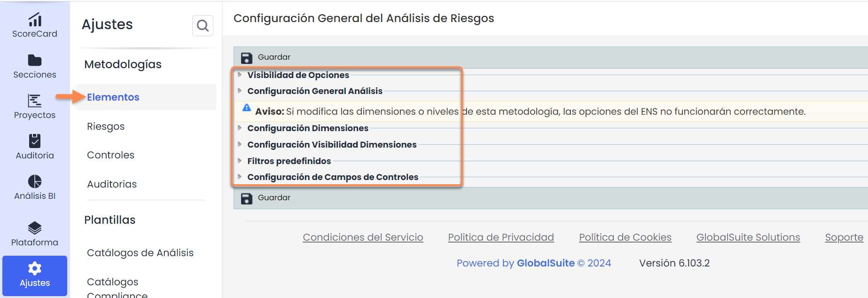Open the Análisis BI pie chart icon

tap(35, 181)
